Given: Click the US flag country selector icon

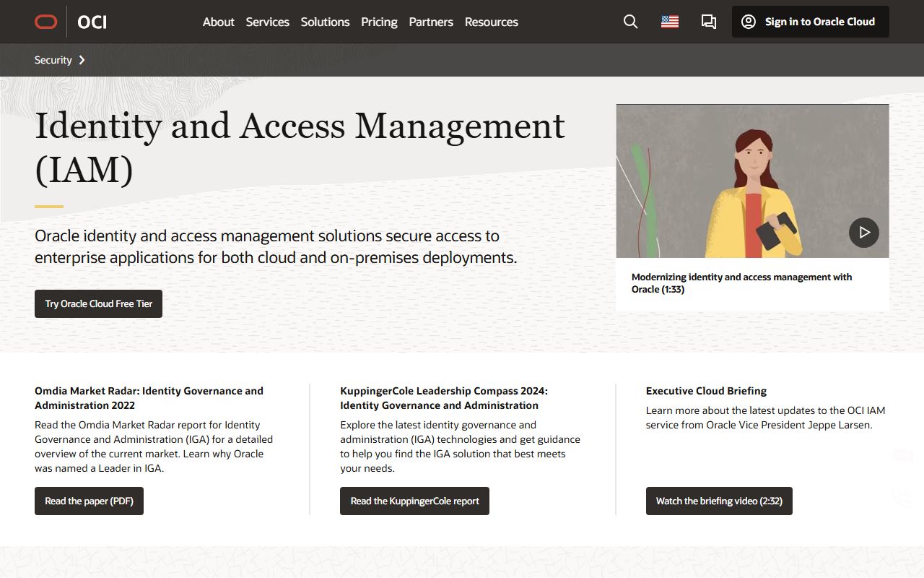Looking at the screenshot, I should pyautogui.click(x=669, y=22).
